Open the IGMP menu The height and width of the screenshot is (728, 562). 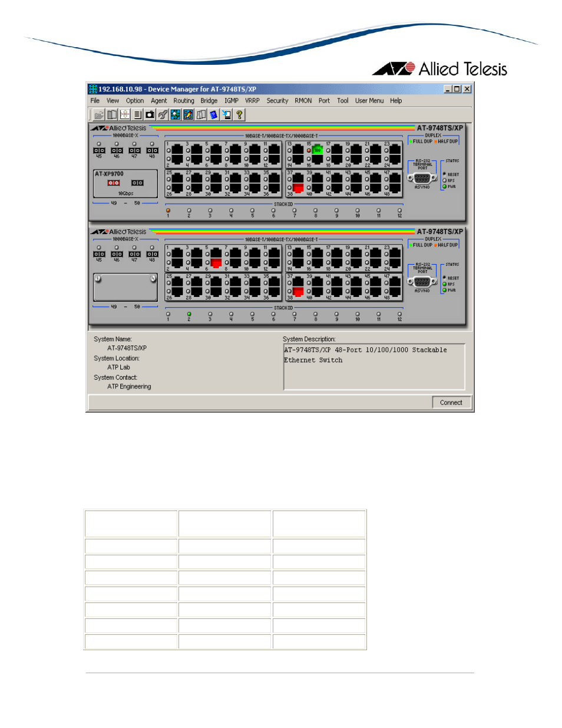pos(232,101)
